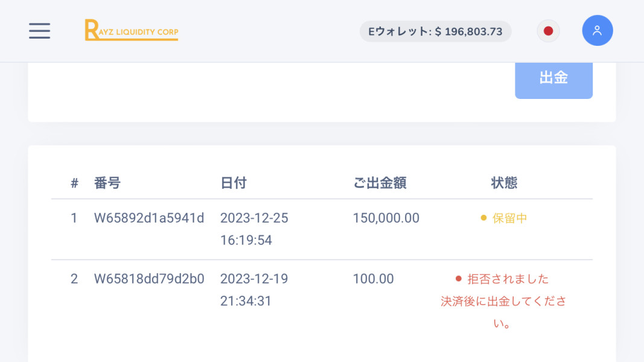Click the 番号 column header

107,183
